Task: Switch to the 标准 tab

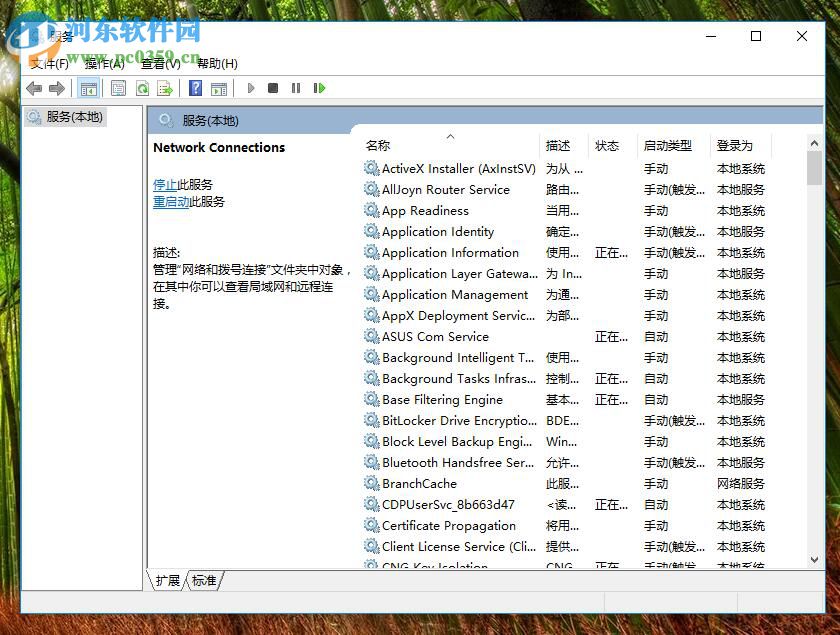Action: point(203,580)
